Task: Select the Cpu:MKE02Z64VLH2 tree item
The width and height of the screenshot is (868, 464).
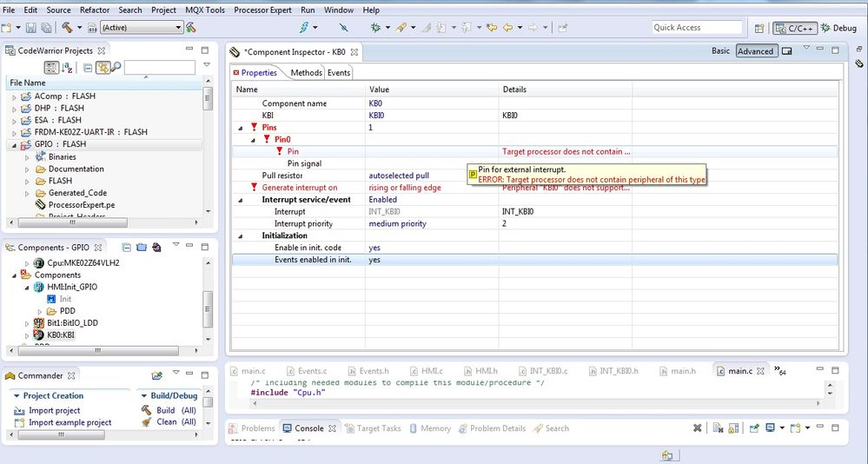Action: tap(83, 263)
